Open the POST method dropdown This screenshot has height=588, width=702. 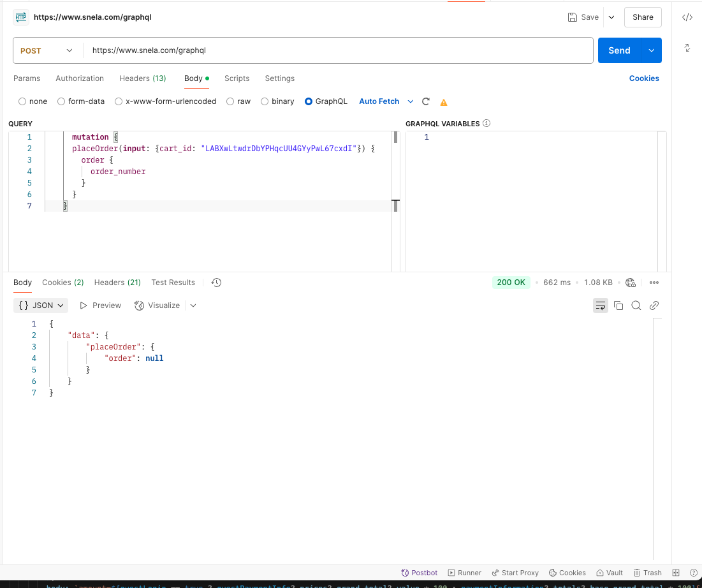(48, 50)
